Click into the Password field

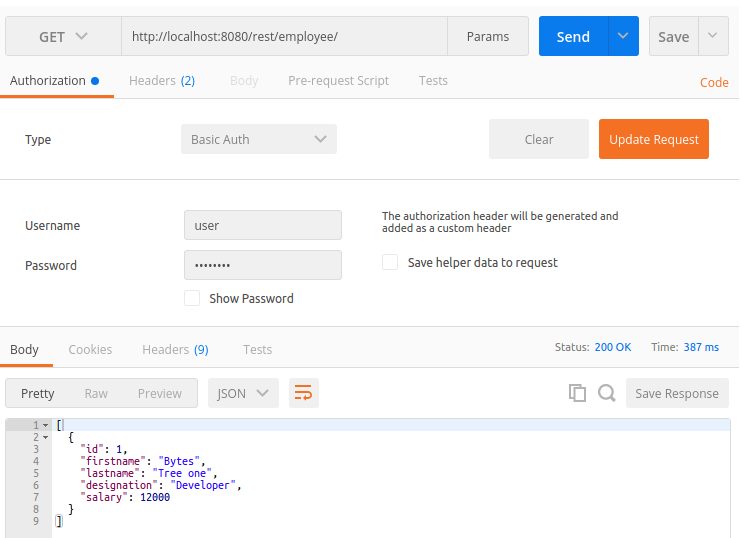click(x=263, y=265)
